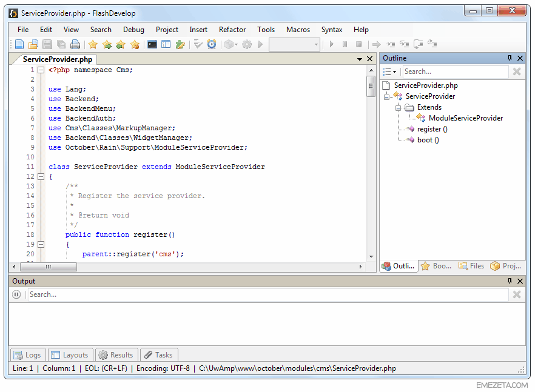Click the green puzzle plugin icon
The height and width of the screenshot is (392, 535).
click(x=180, y=44)
